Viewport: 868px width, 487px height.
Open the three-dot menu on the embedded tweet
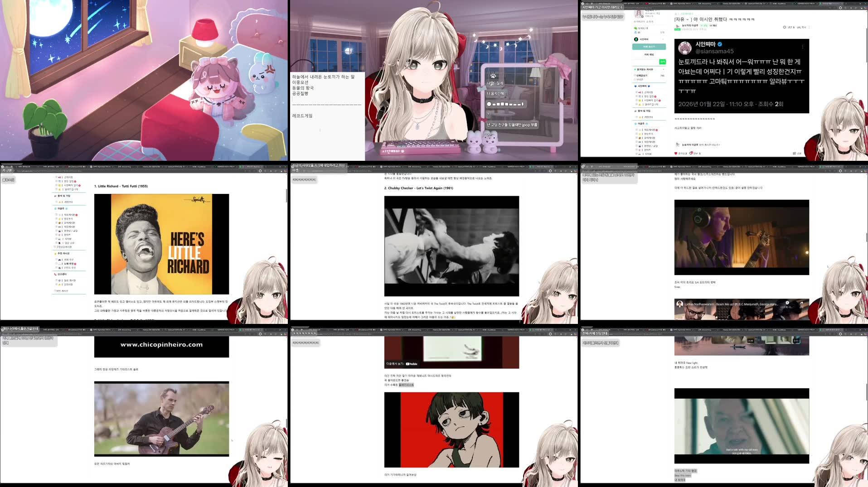[x=803, y=47]
